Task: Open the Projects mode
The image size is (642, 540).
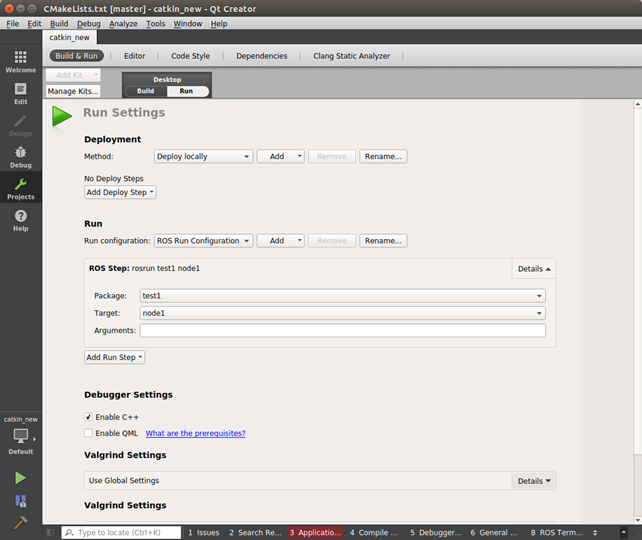Action: (x=20, y=189)
